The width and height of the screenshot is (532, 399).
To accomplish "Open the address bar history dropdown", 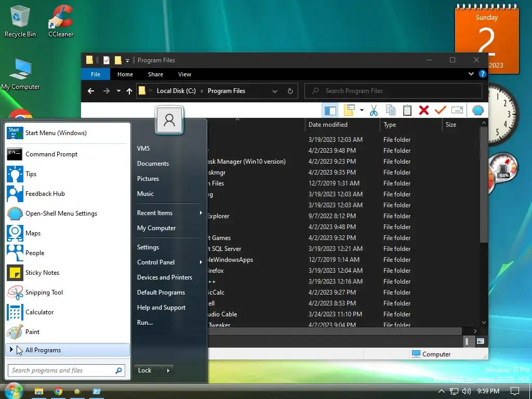I will pos(275,91).
